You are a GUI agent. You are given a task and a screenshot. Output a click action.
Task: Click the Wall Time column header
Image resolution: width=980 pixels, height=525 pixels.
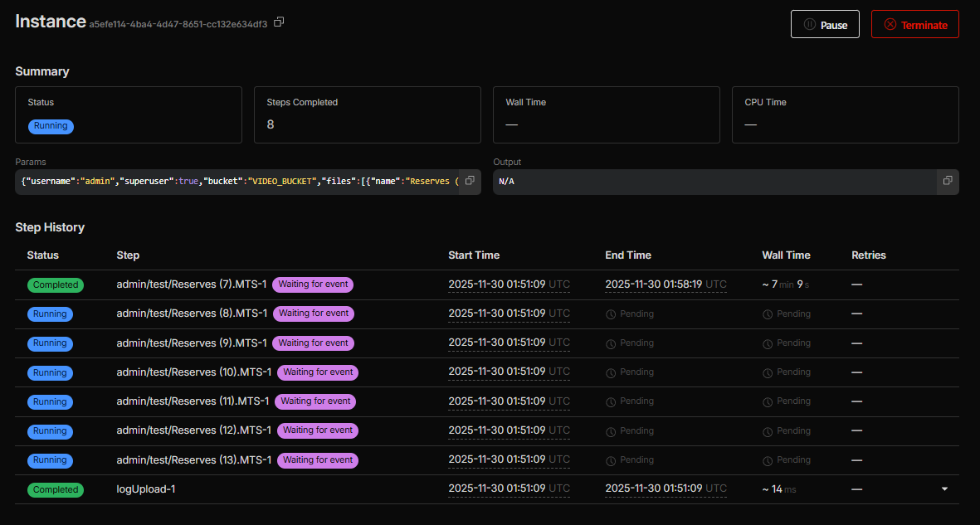(x=787, y=255)
